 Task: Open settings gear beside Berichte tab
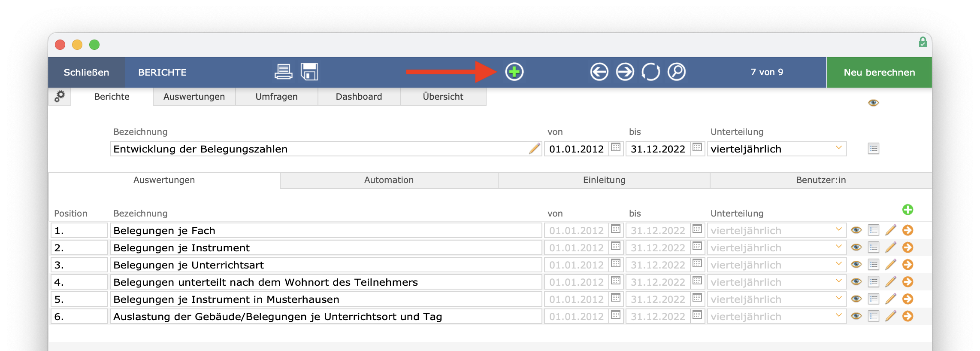pos(60,96)
